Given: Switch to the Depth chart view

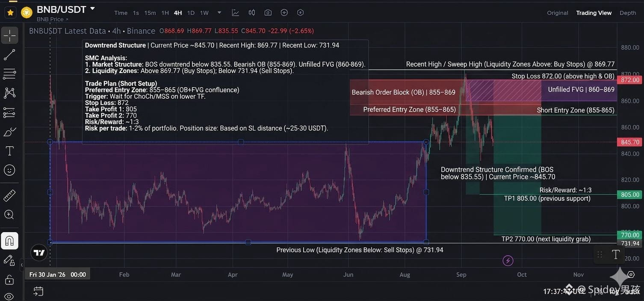Looking at the screenshot, I should click(x=628, y=13).
